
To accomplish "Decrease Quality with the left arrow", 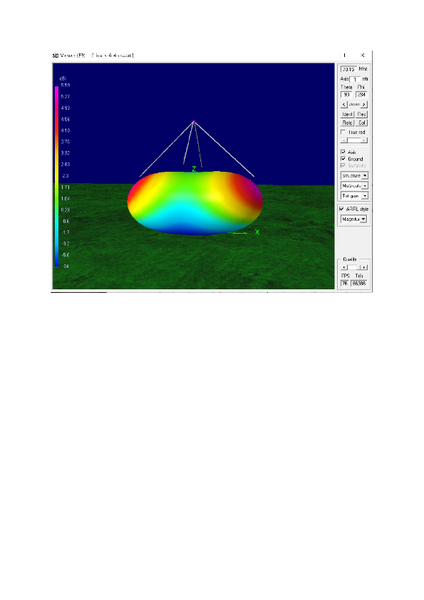I will point(344,267).
